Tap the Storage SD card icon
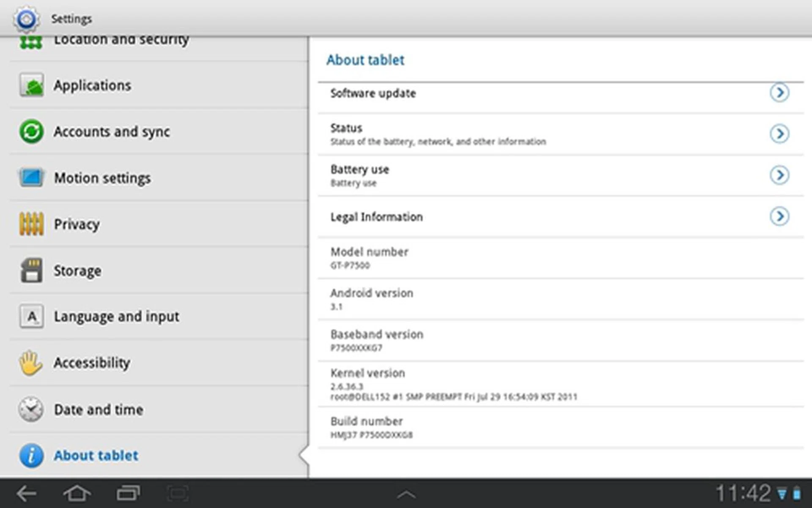This screenshot has width=812, height=508. [x=31, y=270]
